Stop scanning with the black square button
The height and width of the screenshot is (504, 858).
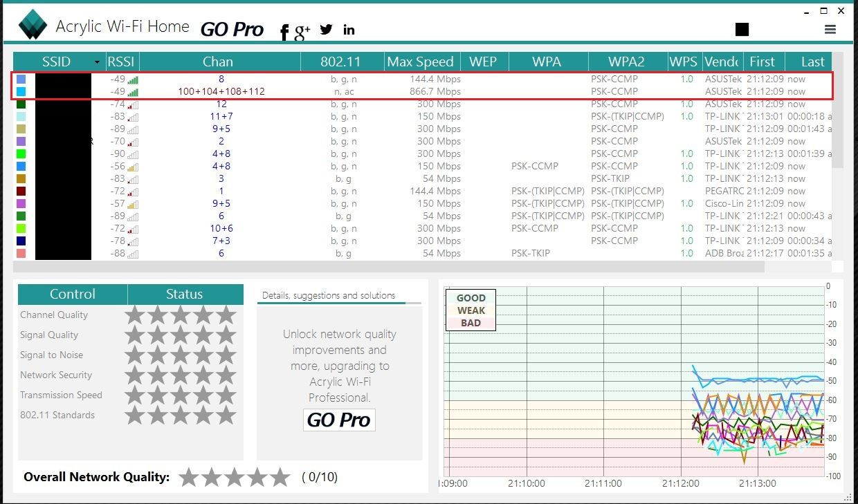pyautogui.click(x=742, y=29)
